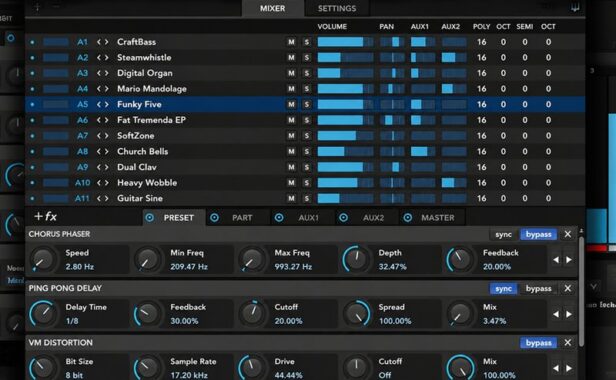This screenshot has width=616, height=380.
Task: Switch to the MIXER tab
Action: pyautogui.click(x=273, y=9)
